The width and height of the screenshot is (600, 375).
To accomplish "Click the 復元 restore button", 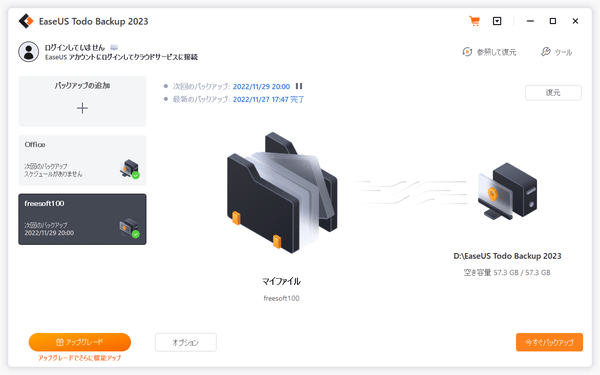I will click(553, 93).
